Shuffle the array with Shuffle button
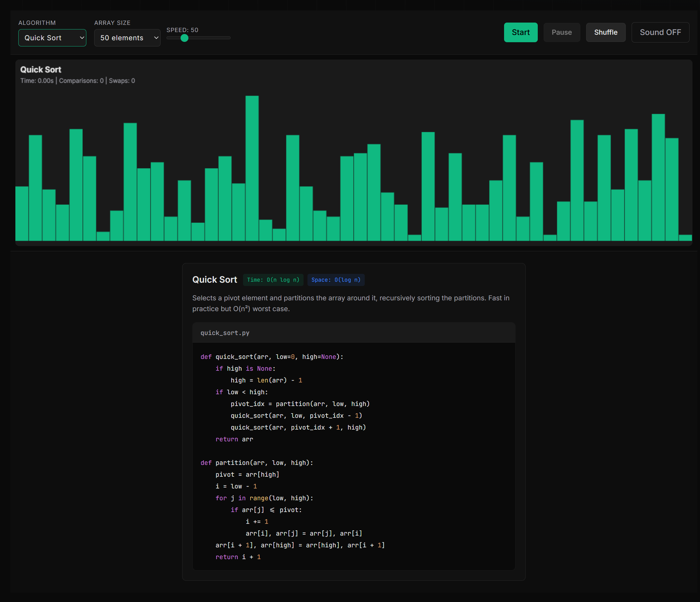This screenshot has height=602, width=700. [x=605, y=32]
